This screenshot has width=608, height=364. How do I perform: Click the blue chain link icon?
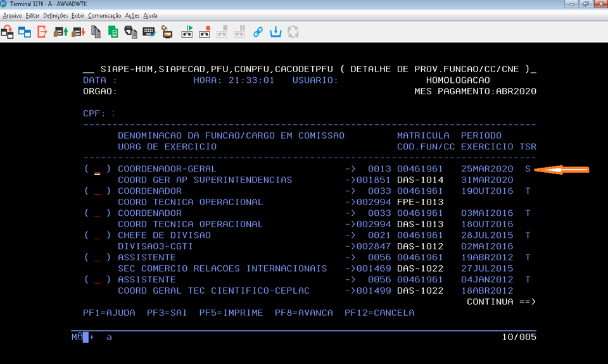coord(258,31)
